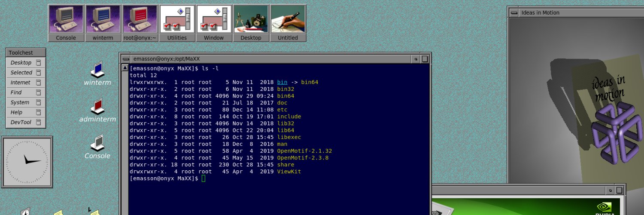This screenshot has width=644, height=215.
Task: Click the 'libexec' directory name in the terminal
Action: tap(289, 137)
